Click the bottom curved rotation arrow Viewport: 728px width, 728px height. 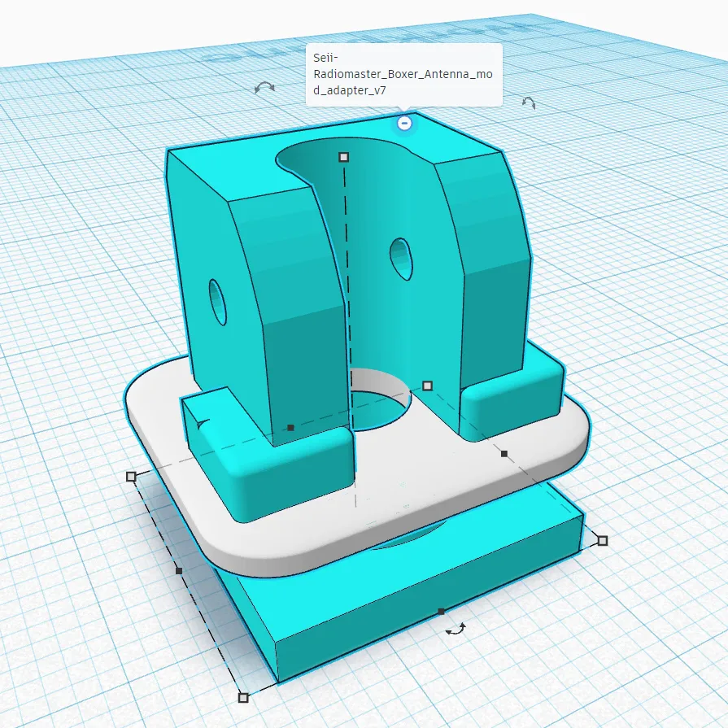click(x=454, y=628)
